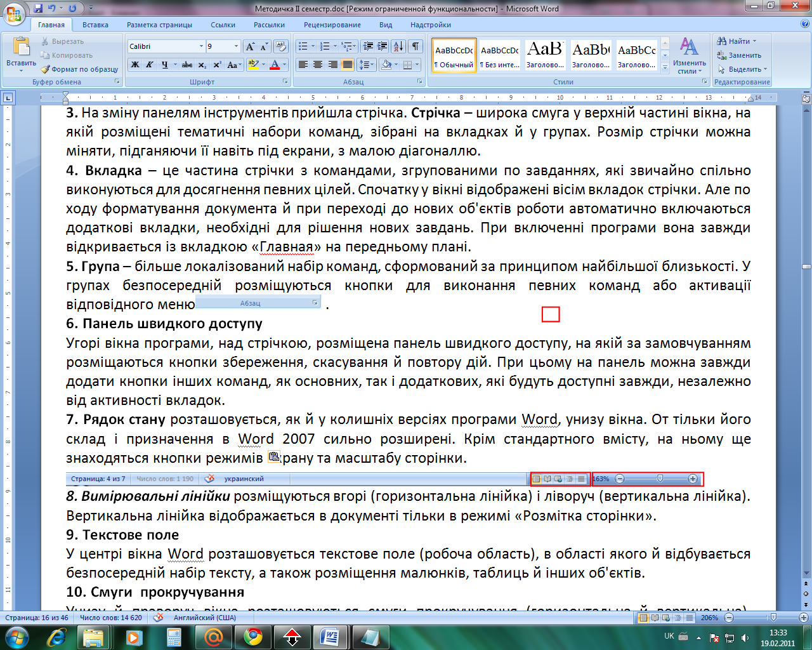Open the font color dropdown arrow
The height and width of the screenshot is (650, 812).
[284, 65]
